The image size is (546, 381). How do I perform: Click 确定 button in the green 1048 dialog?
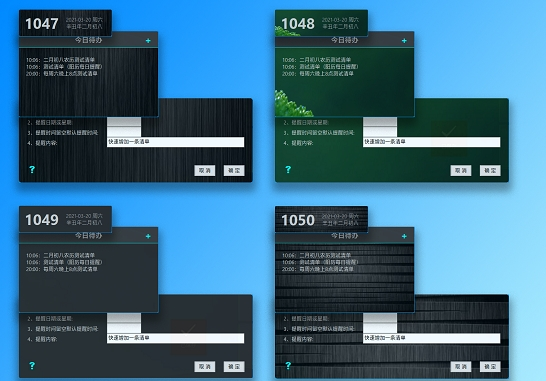pyautogui.click(x=490, y=170)
